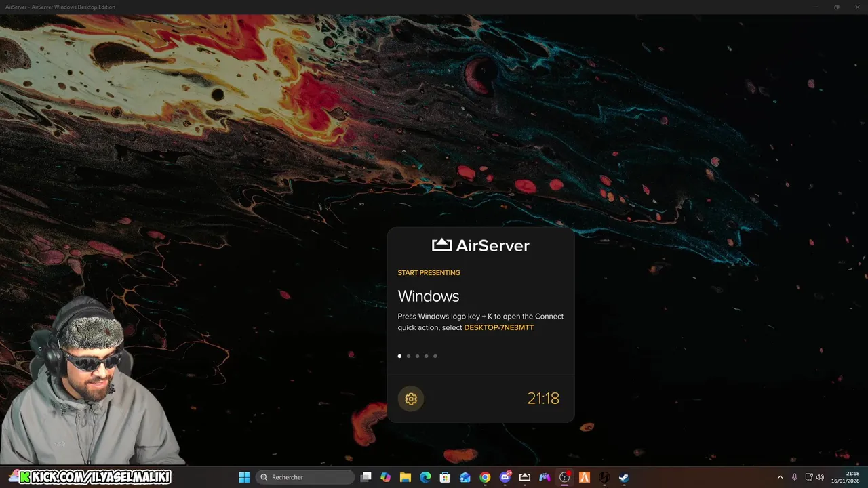This screenshot has height=488, width=868.
Task: Launch Microsoft Edge from taskbar
Action: click(425, 477)
